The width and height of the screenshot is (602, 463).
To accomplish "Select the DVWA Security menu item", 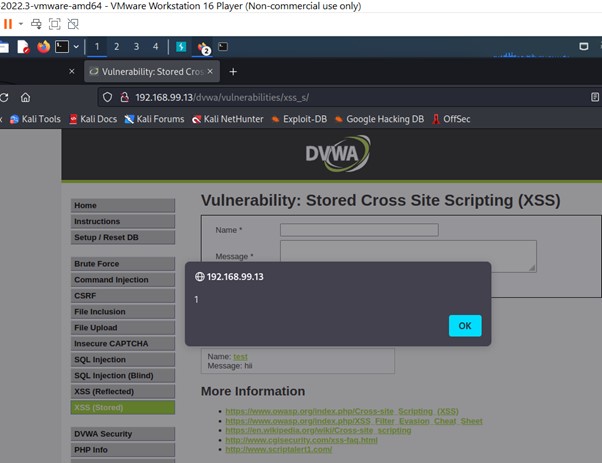I will [x=122, y=434].
